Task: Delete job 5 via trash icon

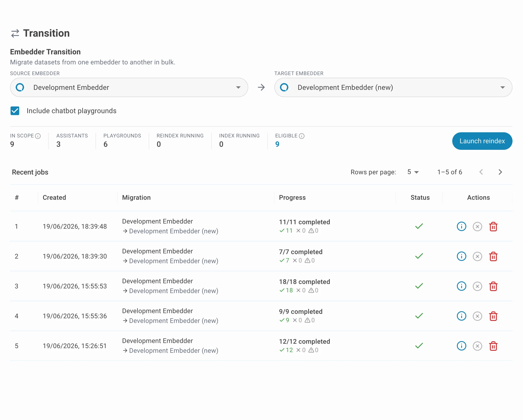Action: (493, 346)
